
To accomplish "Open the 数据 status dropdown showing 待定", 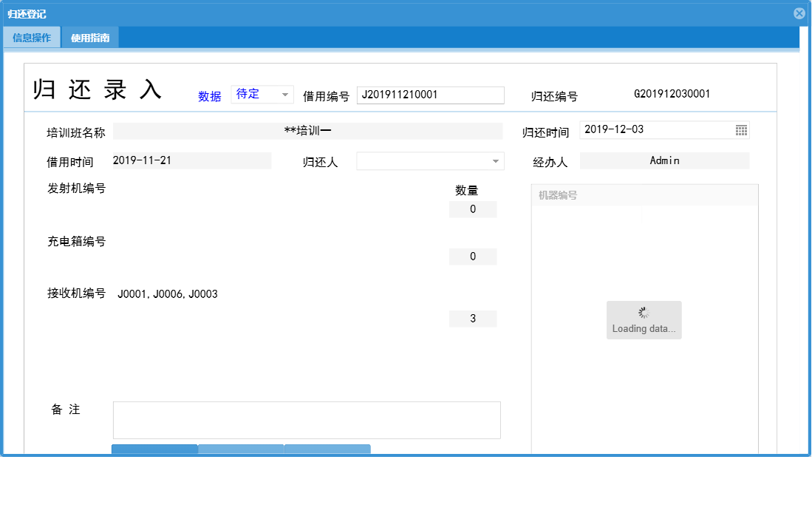I will [258, 94].
